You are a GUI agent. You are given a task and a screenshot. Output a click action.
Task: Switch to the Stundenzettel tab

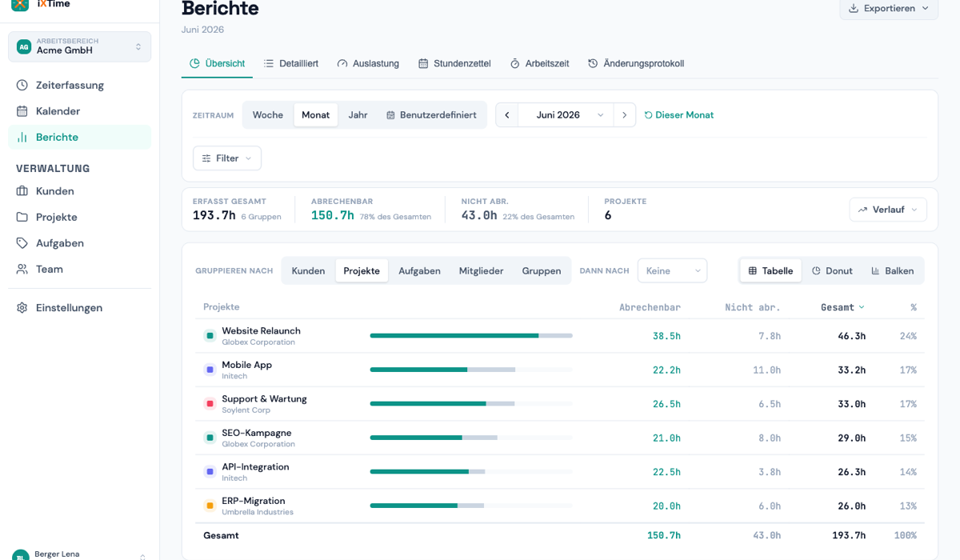point(454,63)
